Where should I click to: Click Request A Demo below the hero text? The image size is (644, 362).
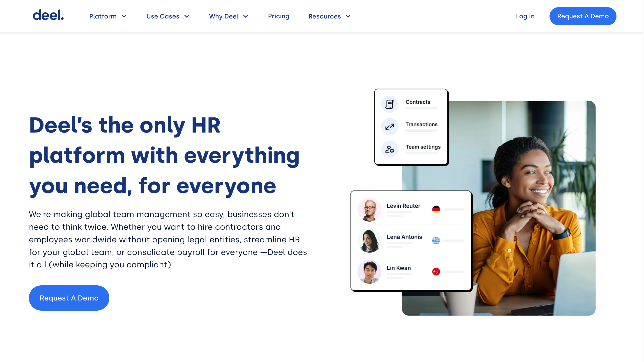click(x=69, y=298)
